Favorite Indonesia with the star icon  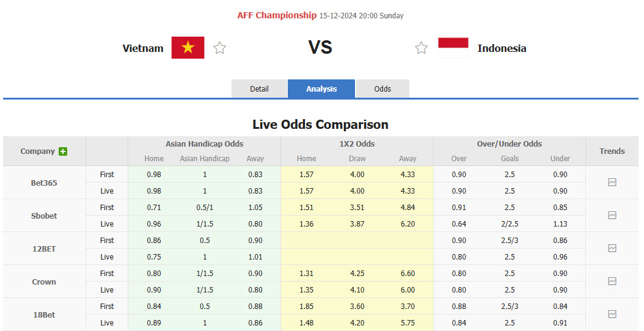[421, 48]
